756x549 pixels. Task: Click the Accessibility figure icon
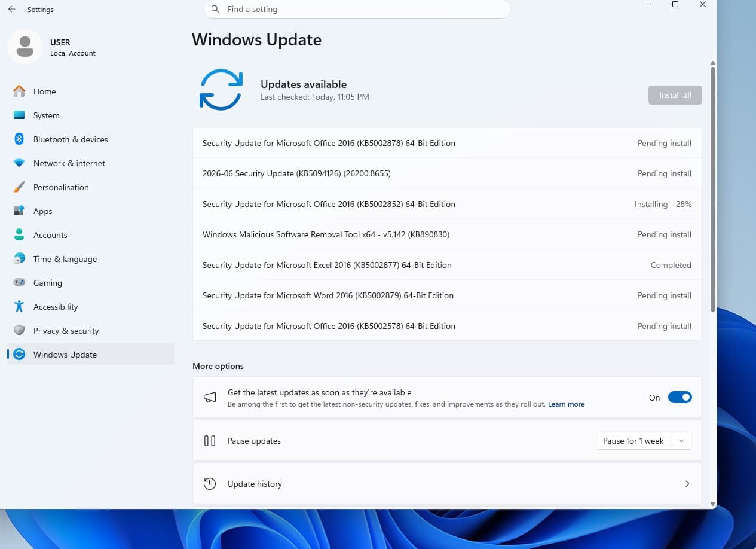pyautogui.click(x=19, y=307)
